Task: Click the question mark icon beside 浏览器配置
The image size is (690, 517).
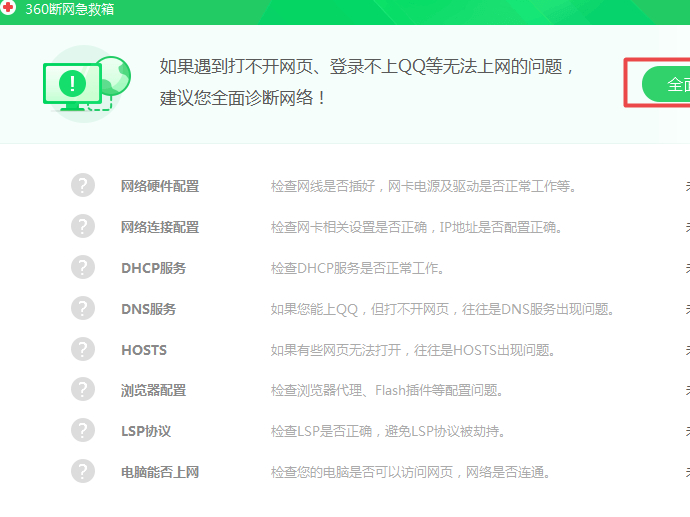Action: [x=83, y=389]
